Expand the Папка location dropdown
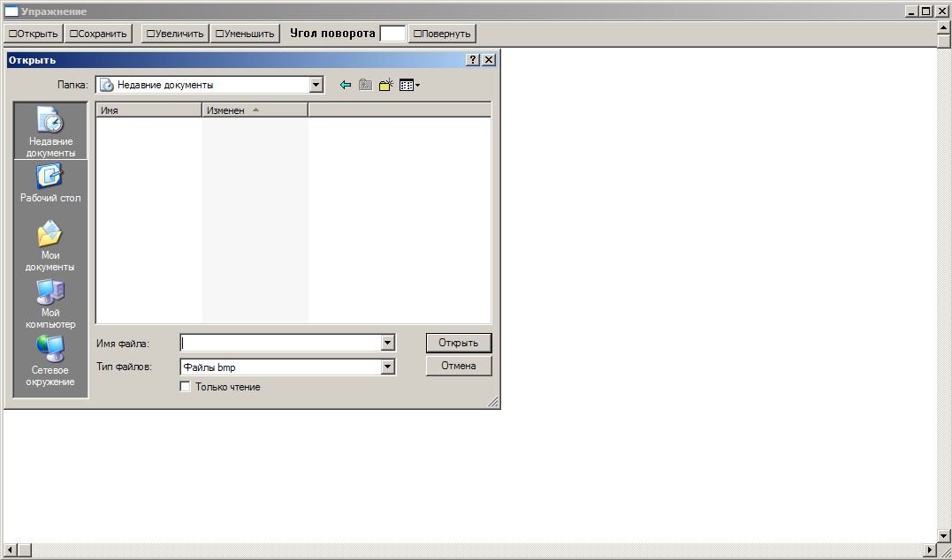This screenshot has width=952, height=560. point(316,86)
